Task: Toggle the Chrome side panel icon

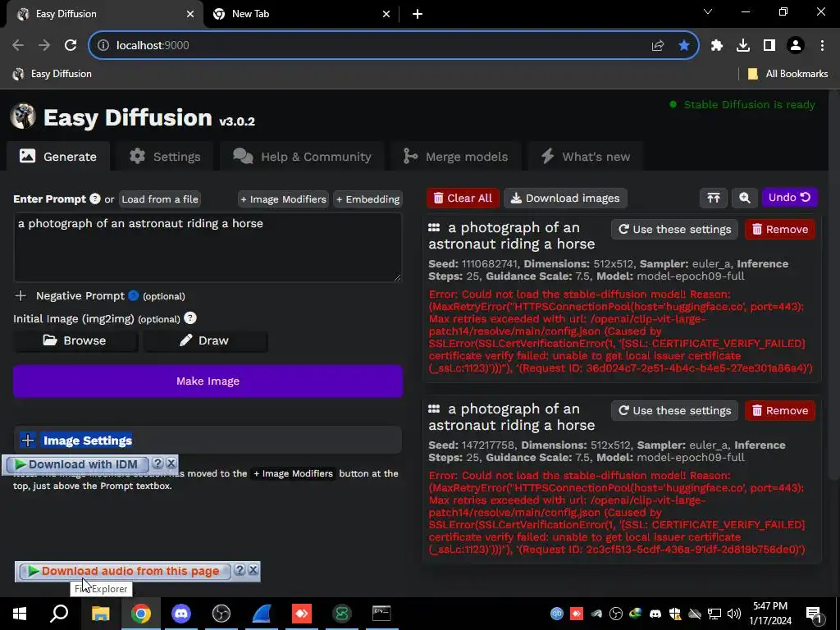Action: [769, 46]
